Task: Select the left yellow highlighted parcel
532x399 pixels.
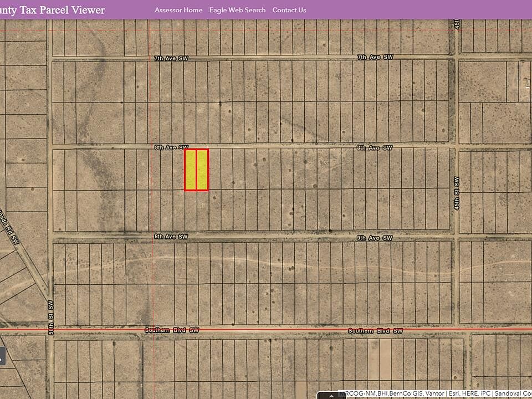Action: click(190, 170)
